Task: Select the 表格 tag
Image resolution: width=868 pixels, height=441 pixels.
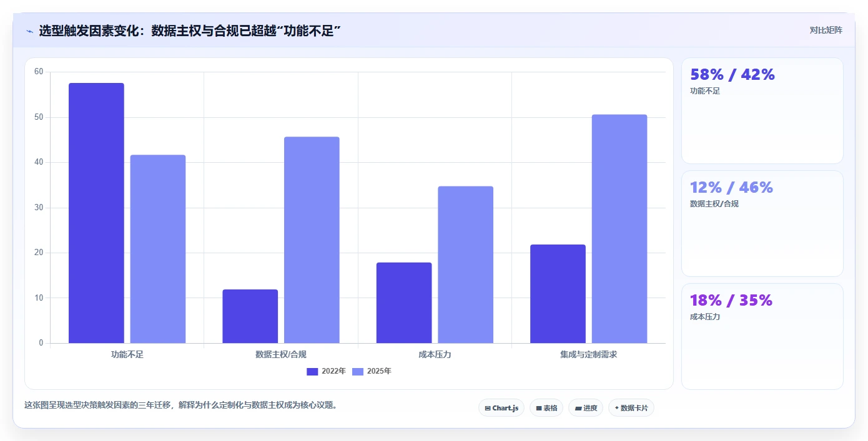Action: [x=546, y=408]
